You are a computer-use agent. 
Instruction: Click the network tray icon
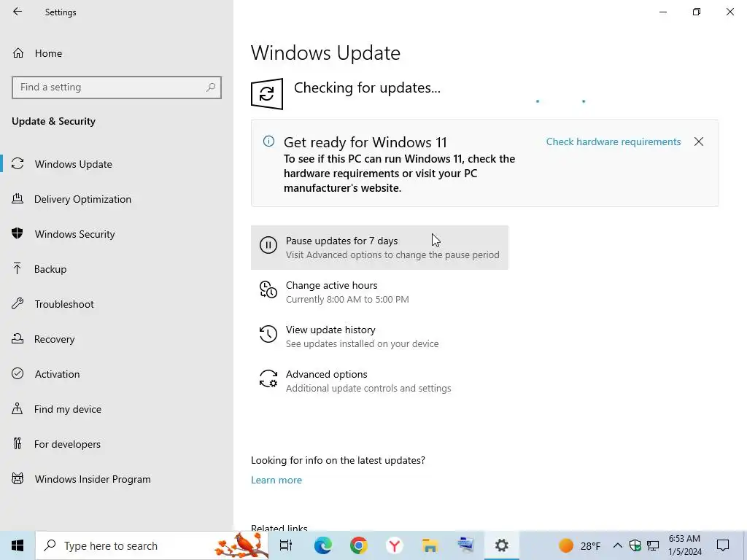point(653,545)
